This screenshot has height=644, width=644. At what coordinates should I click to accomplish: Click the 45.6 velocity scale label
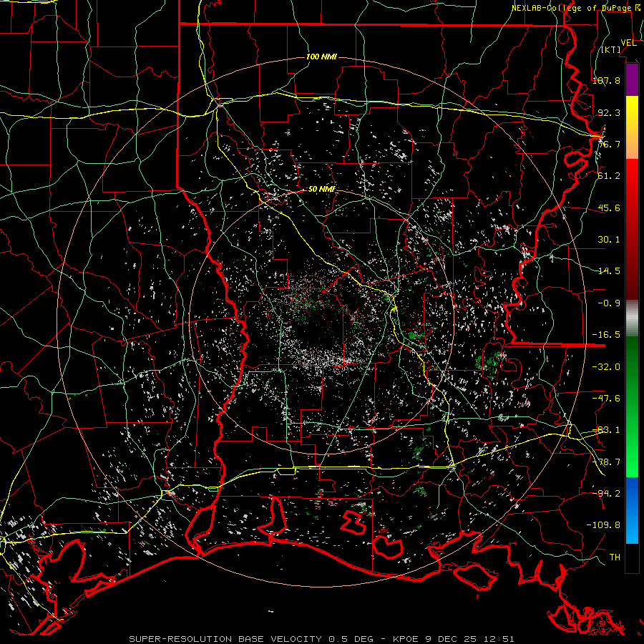coord(609,208)
